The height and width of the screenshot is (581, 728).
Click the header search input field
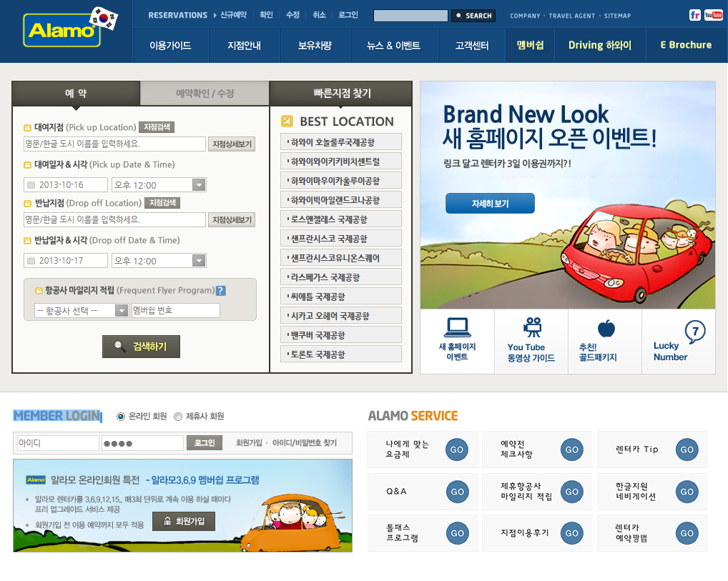click(411, 16)
